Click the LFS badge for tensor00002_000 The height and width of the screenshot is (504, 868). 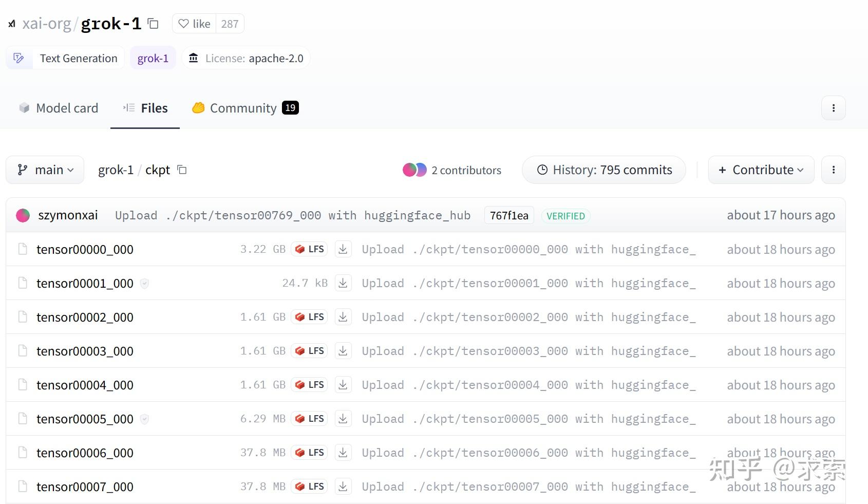309,317
